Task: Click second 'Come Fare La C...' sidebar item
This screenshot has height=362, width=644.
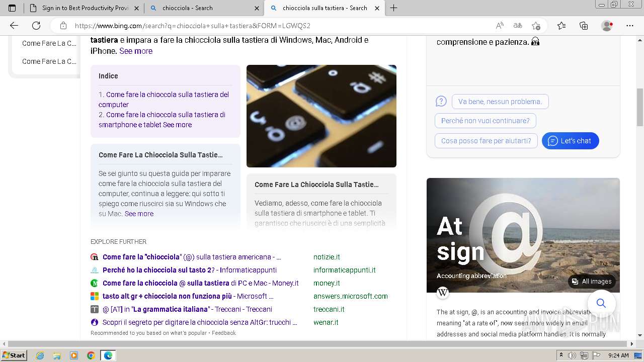Action: click(x=49, y=61)
